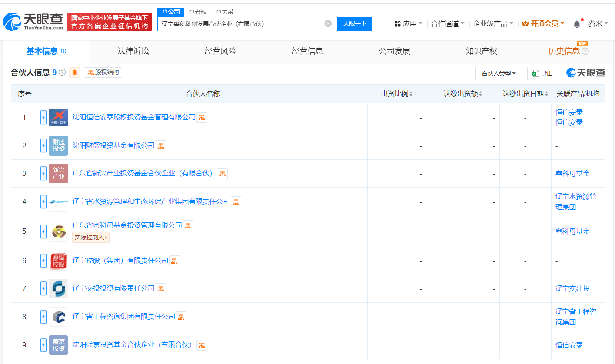The width and height of the screenshot is (615, 364).
Task: Click the 辽宁省工程咨询集团 company logo
Action: tap(58, 317)
